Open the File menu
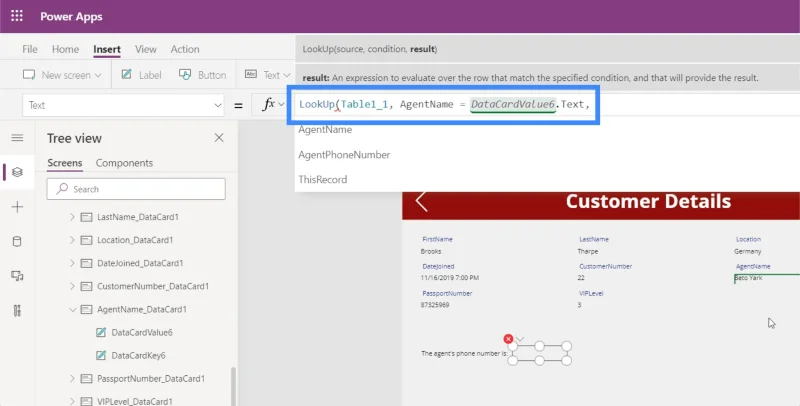 click(30, 49)
